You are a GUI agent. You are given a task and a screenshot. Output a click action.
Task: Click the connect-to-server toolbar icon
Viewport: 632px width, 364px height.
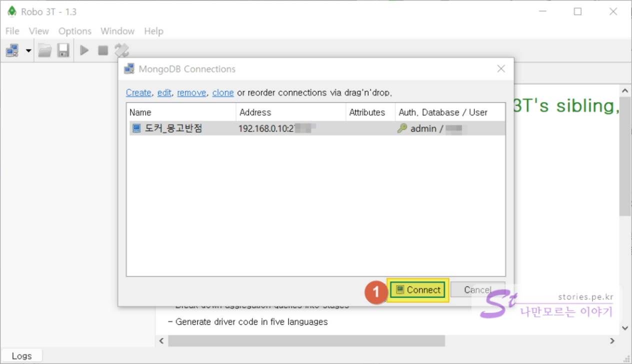click(12, 50)
